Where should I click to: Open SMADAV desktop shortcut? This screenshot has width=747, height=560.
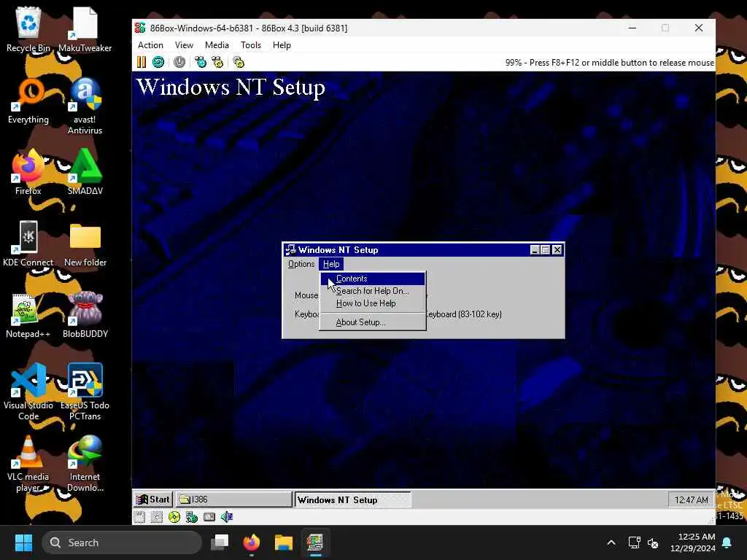tap(85, 172)
